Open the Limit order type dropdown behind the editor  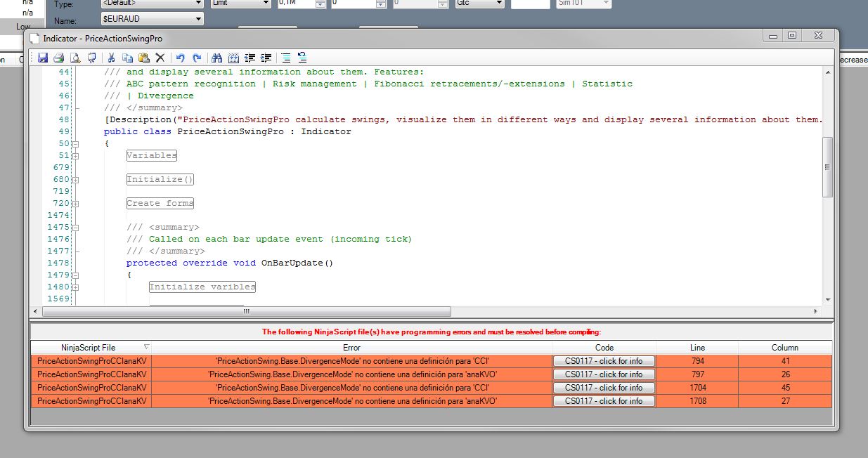point(265,3)
